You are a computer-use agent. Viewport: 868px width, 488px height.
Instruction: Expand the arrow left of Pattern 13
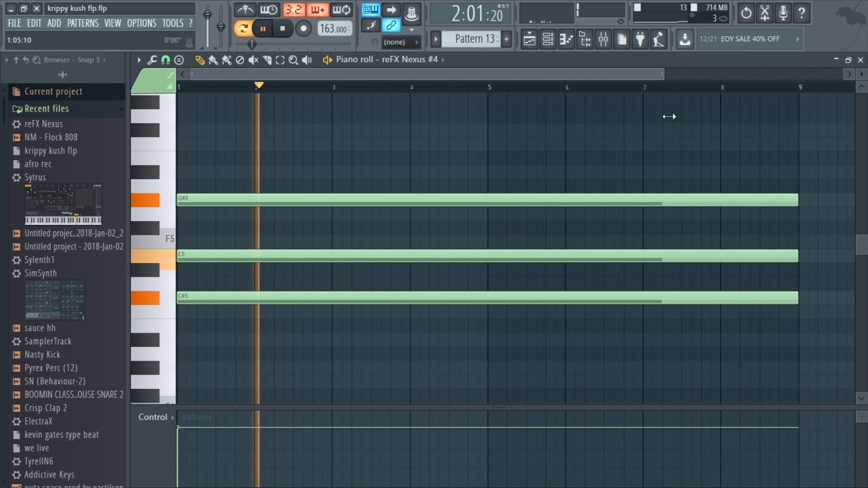[x=436, y=39]
